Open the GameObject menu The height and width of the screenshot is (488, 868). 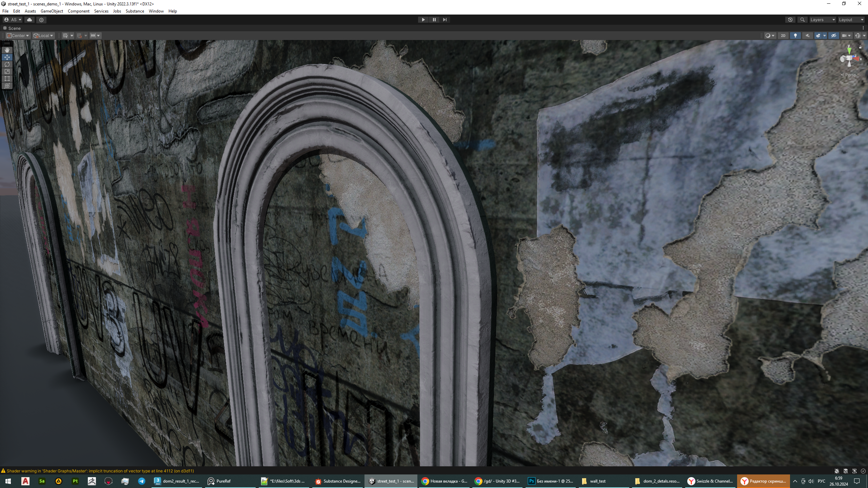point(52,11)
